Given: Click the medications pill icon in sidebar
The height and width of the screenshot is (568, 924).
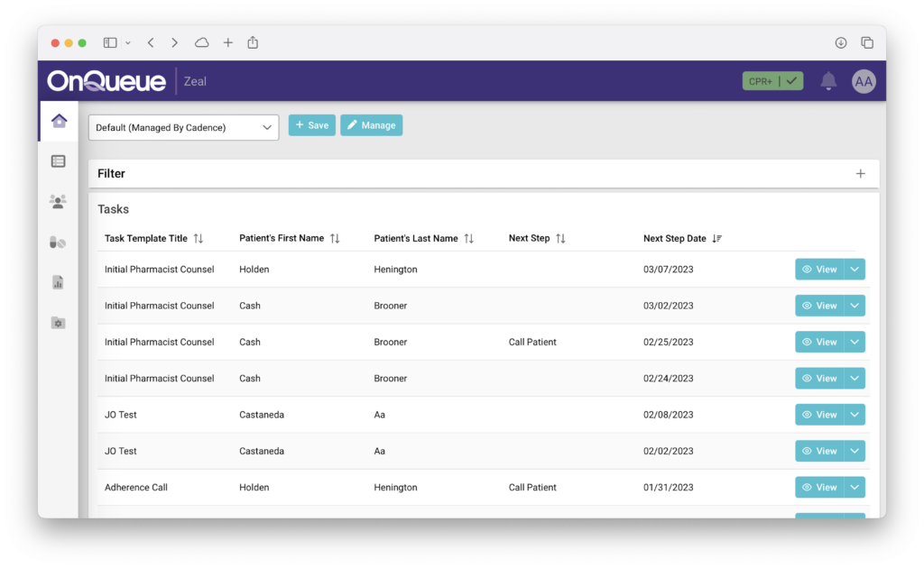Looking at the screenshot, I should [x=59, y=242].
